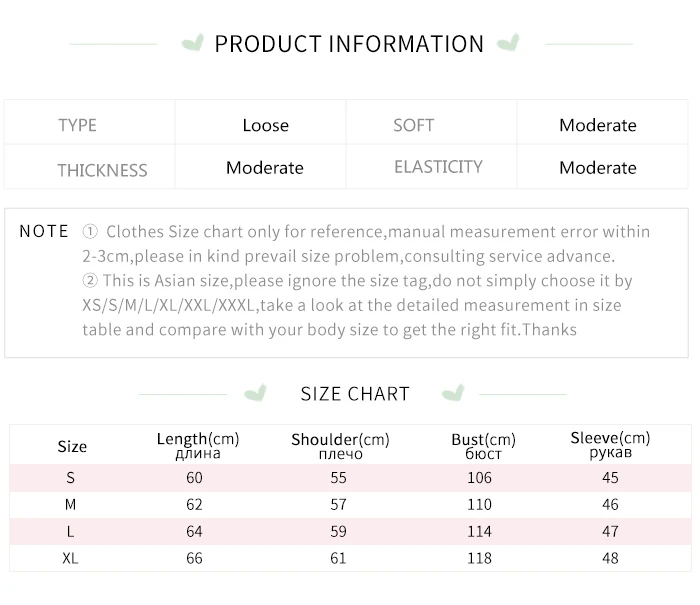Click the Loose value cell
Image resolution: width=700 pixels, height=605 pixels.
point(265,125)
